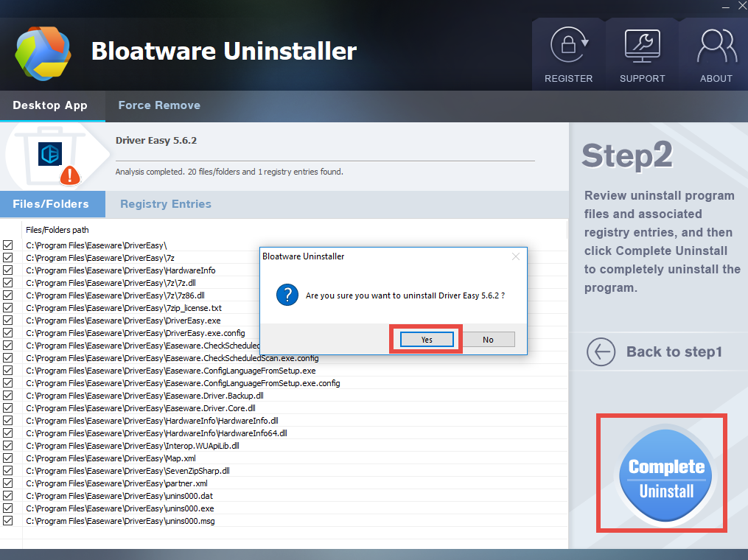Click the Files/Folders path column header
Viewport: 748px width, 560px height.
pos(57,230)
